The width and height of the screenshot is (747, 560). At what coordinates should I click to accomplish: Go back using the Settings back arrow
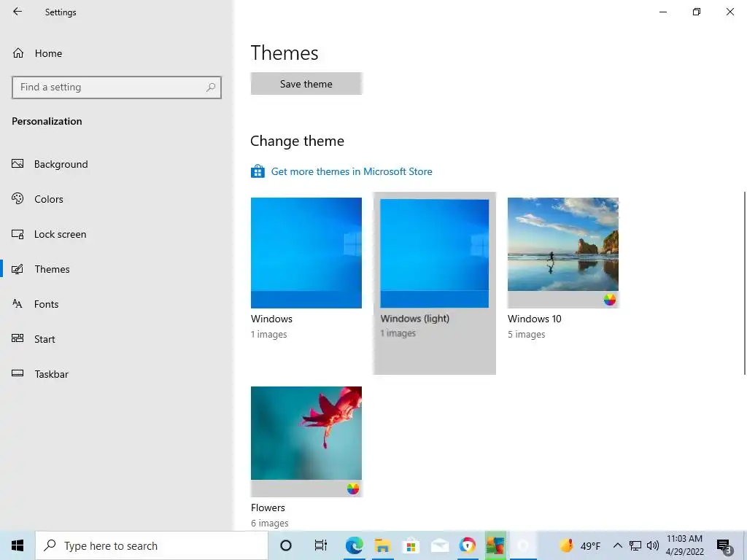click(18, 12)
